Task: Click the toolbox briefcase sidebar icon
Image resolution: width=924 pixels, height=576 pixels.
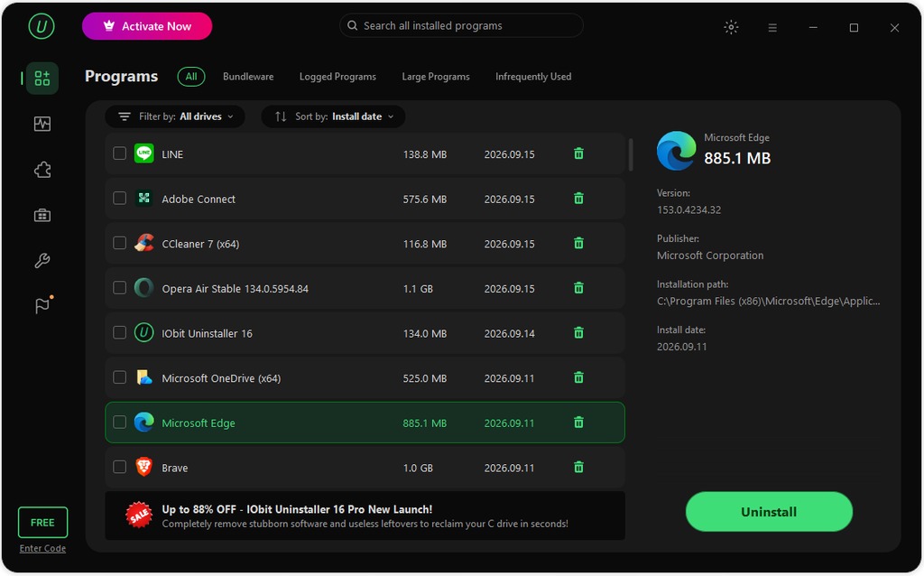Action: [x=42, y=216]
